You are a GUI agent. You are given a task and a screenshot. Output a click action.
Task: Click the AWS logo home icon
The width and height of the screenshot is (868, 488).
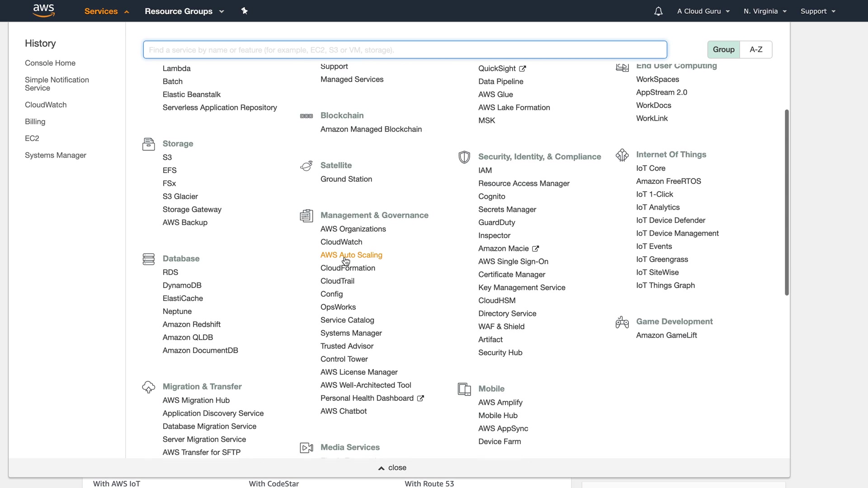(44, 10)
